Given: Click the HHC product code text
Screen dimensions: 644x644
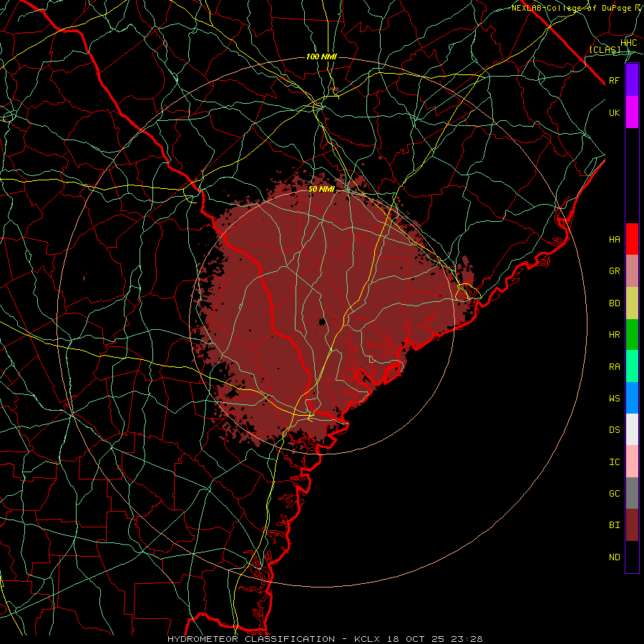Looking at the screenshot, I should click(x=628, y=43).
